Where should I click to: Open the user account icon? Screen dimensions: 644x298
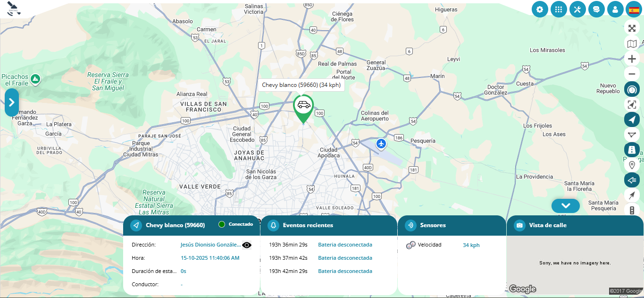click(615, 9)
